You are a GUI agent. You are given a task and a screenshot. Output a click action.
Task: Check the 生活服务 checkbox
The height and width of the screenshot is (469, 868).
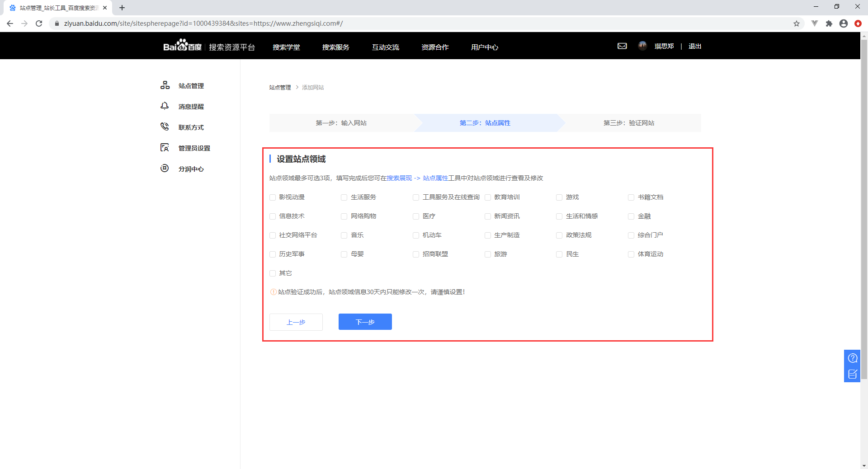pos(344,197)
